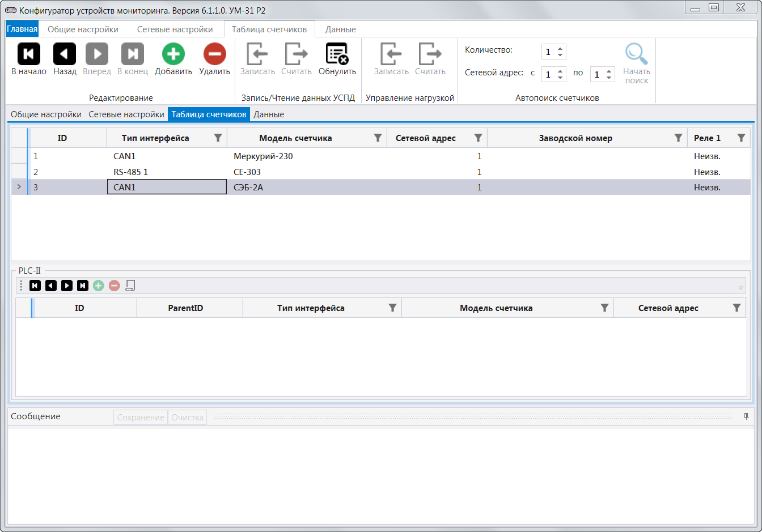Image resolution: width=762 pixels, height=532 pixels.
Task: Maximize the Конфигуратор window
Action: pos(714,7)
